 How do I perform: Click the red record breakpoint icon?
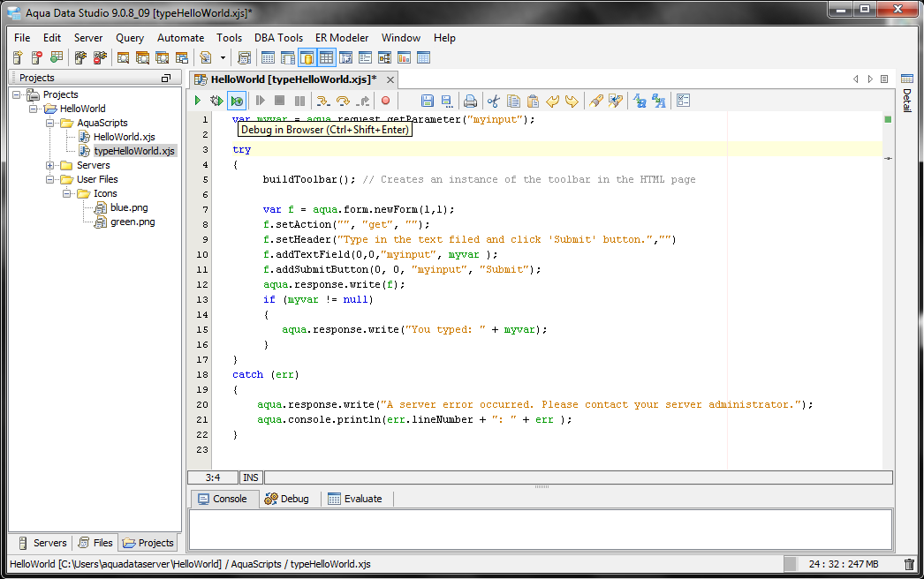pyautogui.click(x=385, y=101)
